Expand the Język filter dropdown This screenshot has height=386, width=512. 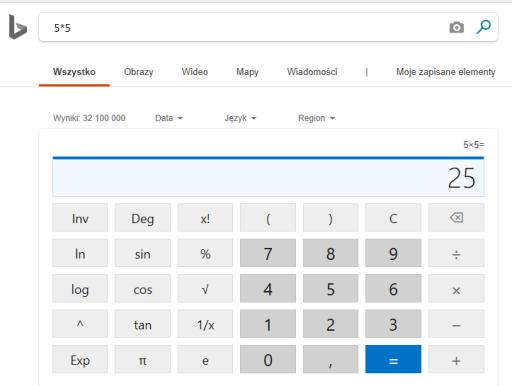click(x=240, y=118)
